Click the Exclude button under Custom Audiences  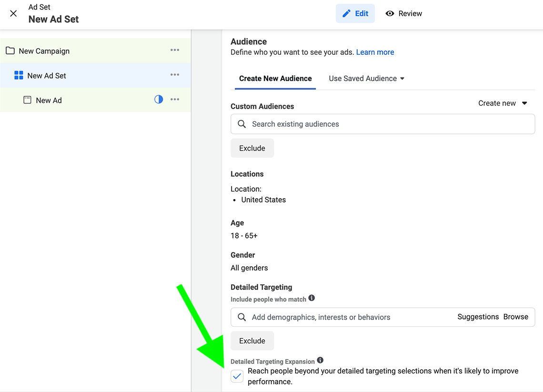tap(252, 148)
